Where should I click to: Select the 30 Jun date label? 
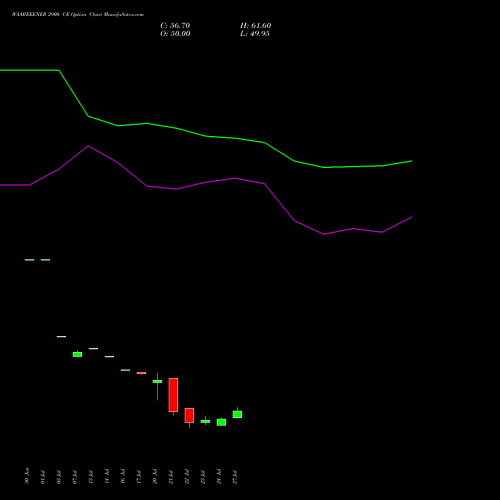(27, 476)
